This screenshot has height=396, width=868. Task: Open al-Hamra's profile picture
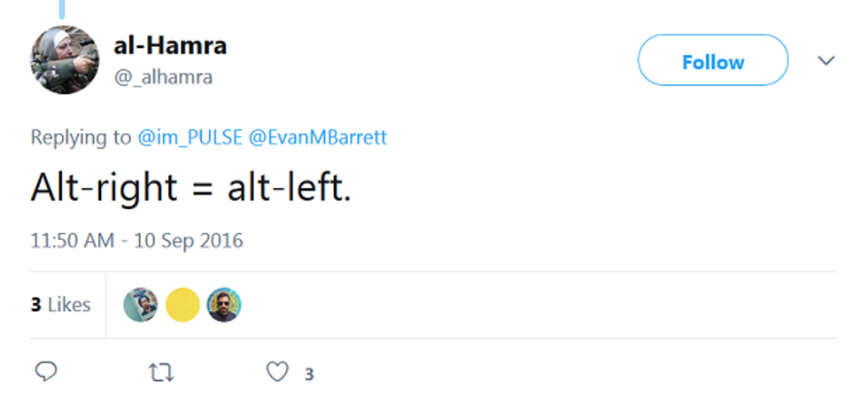pos(65,60)
